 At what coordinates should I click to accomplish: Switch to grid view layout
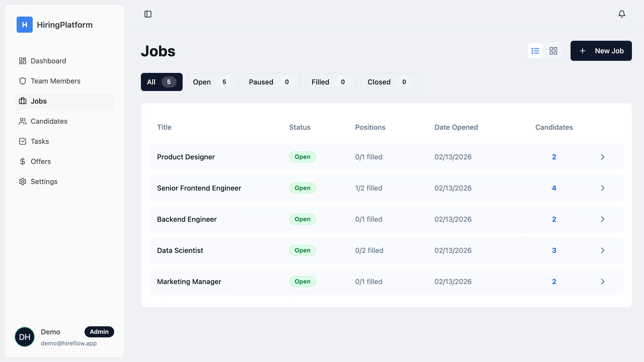(553, 51)
